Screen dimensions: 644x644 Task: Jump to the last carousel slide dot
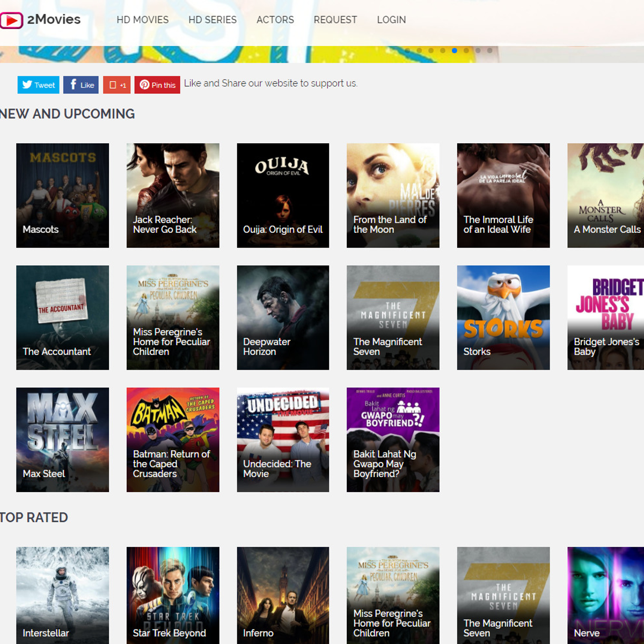tap(489, 50)
